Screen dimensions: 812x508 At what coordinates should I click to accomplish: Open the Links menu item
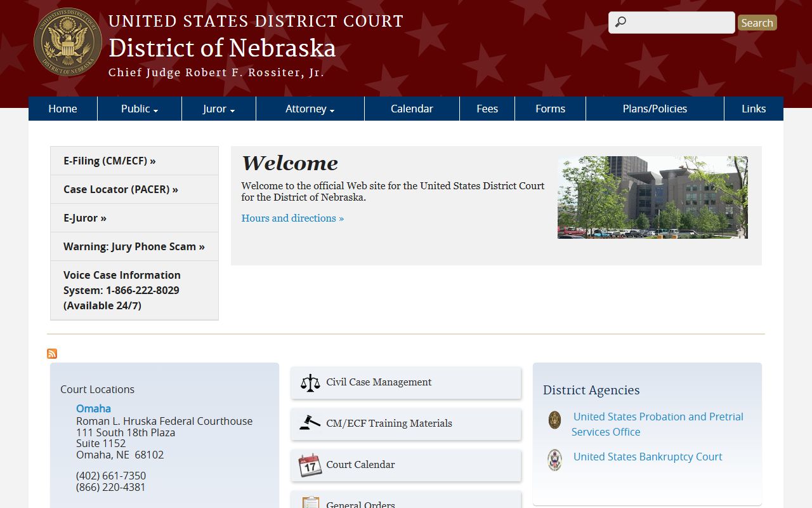(754, 109)
